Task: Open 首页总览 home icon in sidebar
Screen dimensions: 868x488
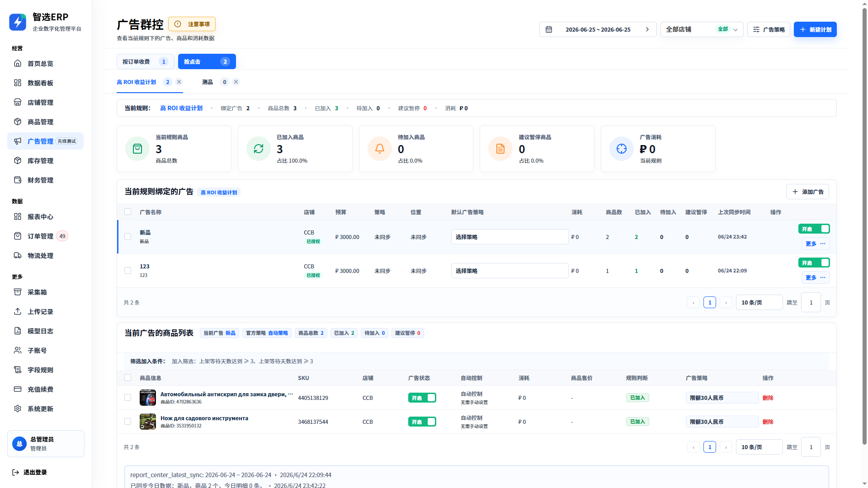Action: coord(18,63)
